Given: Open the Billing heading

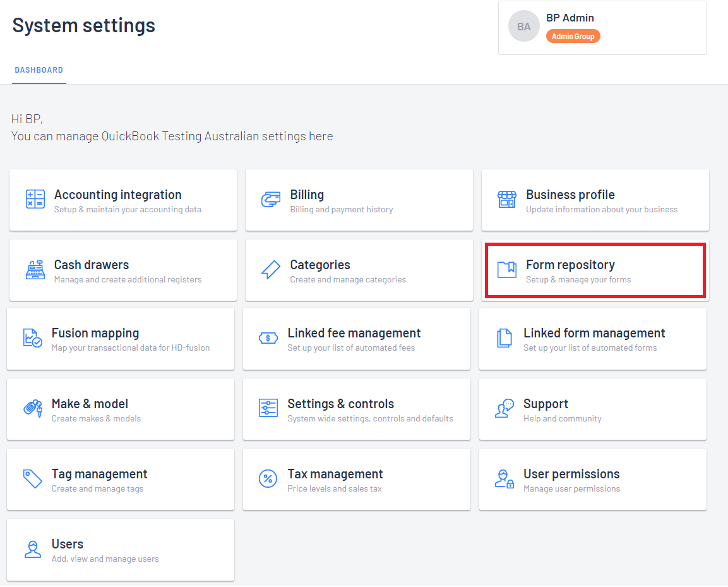Looking at the screenshot, I should pyautogui.click(x=307, y=195).
